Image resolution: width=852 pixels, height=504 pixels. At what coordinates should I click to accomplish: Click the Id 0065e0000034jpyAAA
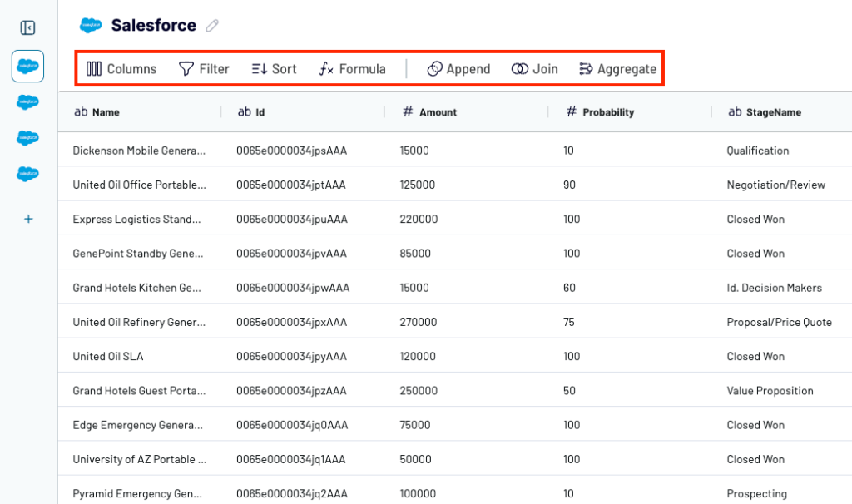point(292,356)
